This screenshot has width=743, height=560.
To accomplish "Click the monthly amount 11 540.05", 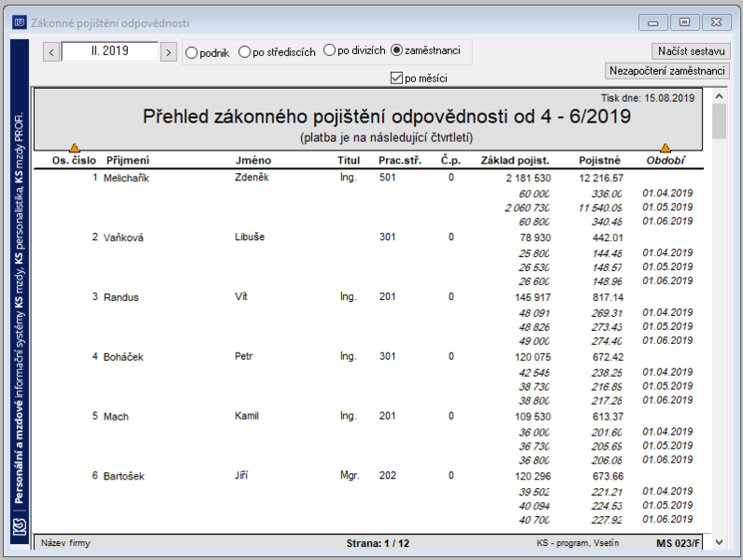I will (600, 208).
